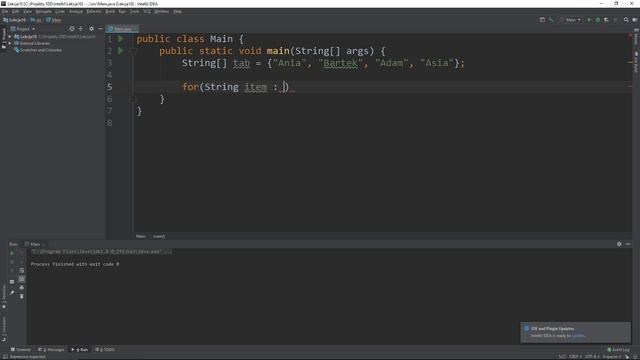
Task: Open TODO tool window button
Action: (105, 350)
